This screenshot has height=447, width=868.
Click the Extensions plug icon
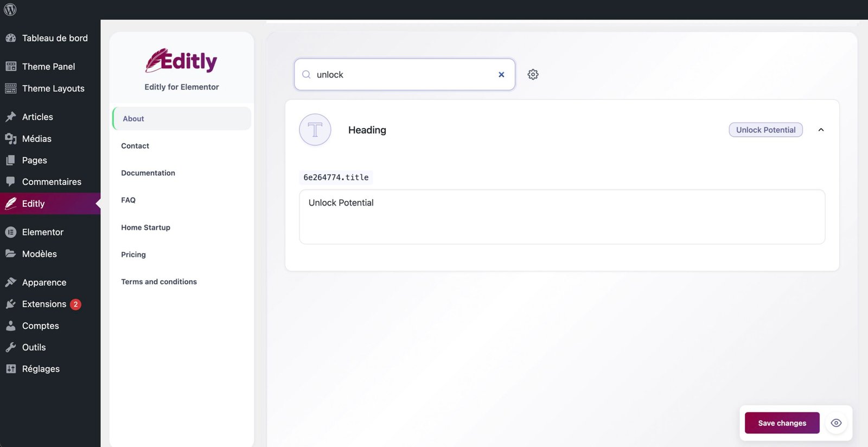11,304
